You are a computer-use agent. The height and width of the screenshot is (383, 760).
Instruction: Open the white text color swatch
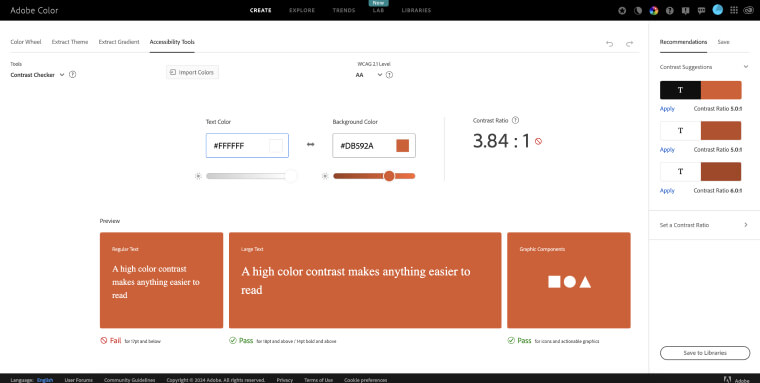click(276, 145)
